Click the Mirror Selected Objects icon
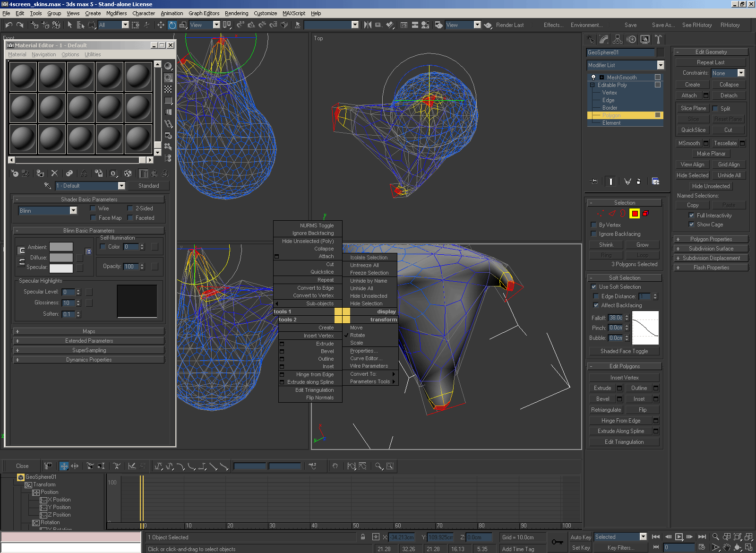 (368, 25)
